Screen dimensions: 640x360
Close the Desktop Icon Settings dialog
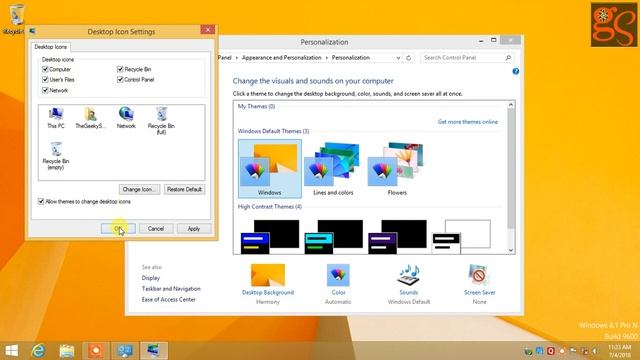coord(207,30)
